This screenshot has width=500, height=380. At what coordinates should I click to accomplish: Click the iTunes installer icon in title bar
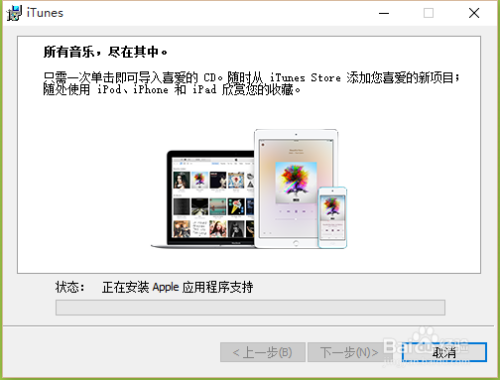pos(14,13)
